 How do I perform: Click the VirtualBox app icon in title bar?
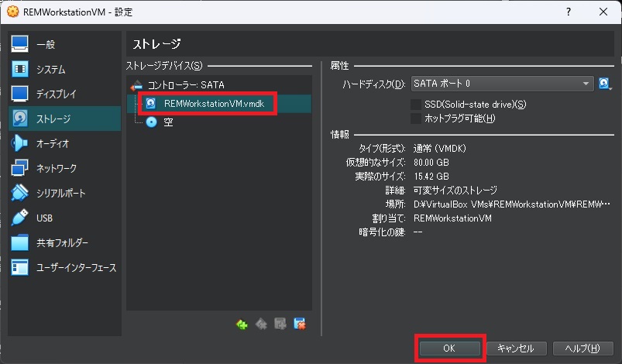[x=12, y=12]
